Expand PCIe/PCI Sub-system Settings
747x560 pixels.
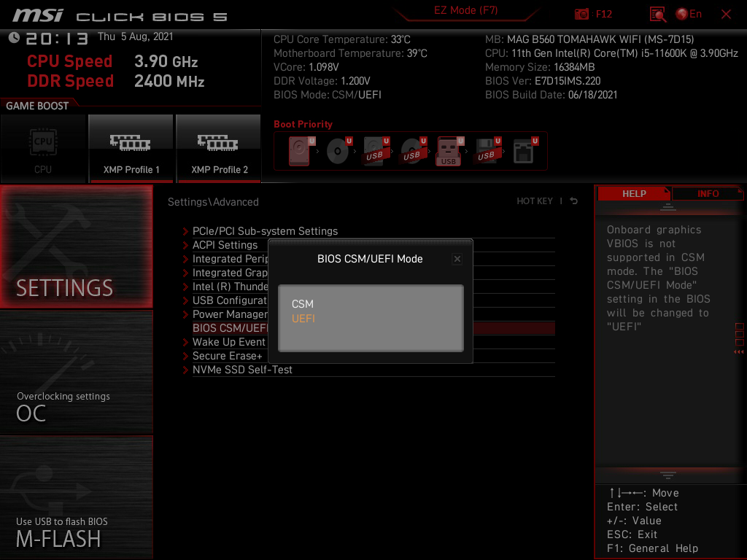[369, 231]
